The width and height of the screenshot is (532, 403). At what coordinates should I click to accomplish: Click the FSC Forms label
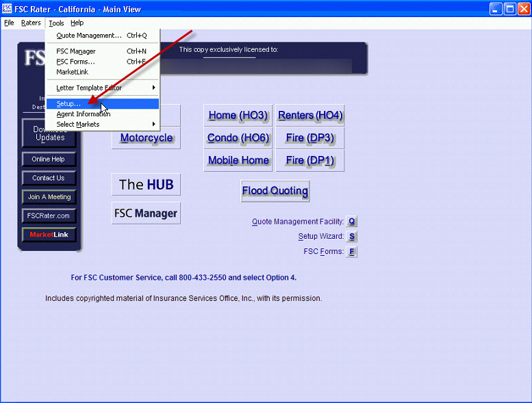point(324,251)
